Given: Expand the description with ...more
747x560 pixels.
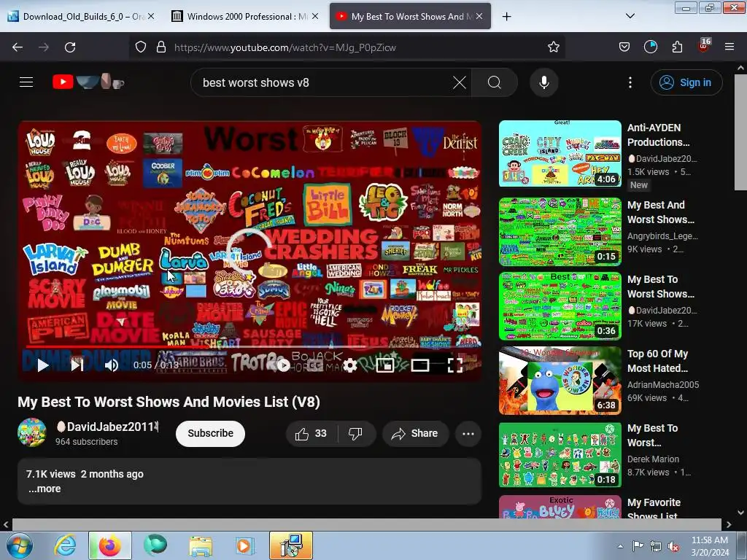Looking at the screenshot, I should (44, 489).
